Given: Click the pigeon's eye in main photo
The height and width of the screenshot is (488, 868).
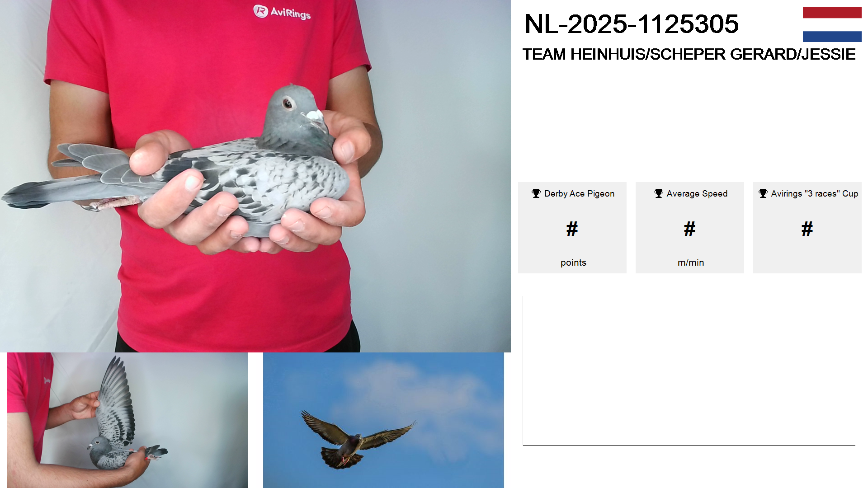Looking at the screenshot, I should 288,104.
